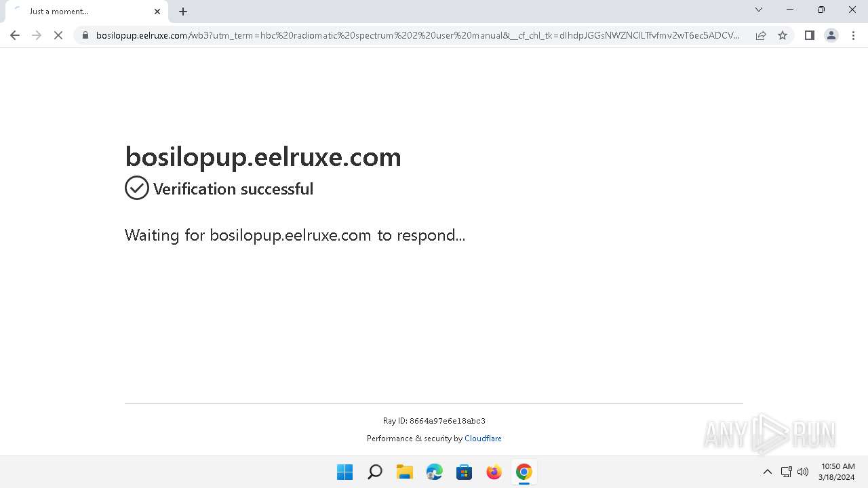Screen dimensions: 868x488
Task: Open a new browser tab
Action: (183, 12)
